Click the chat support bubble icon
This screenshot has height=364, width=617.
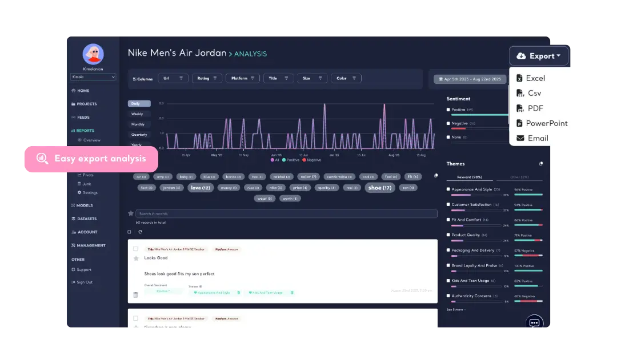534,322
